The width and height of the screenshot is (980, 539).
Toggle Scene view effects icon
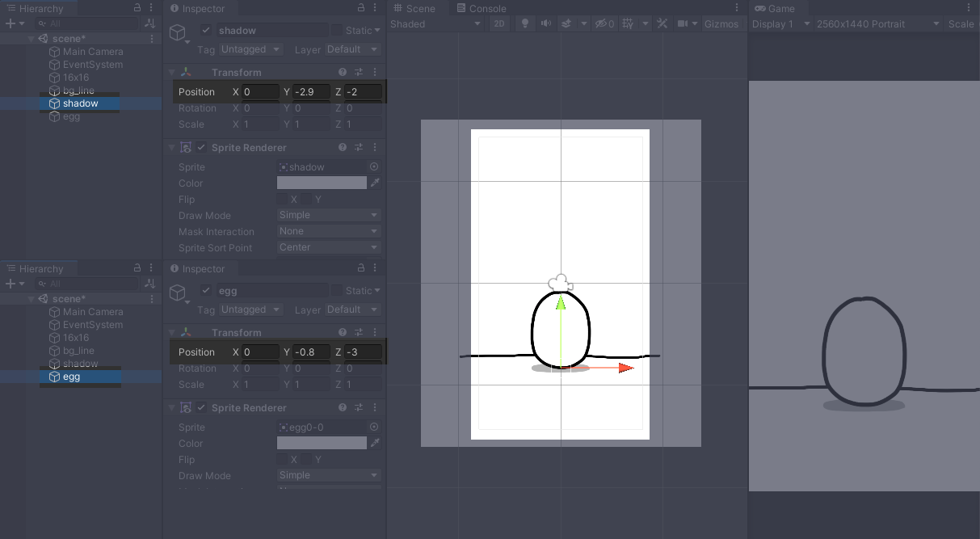coord(566,23)
